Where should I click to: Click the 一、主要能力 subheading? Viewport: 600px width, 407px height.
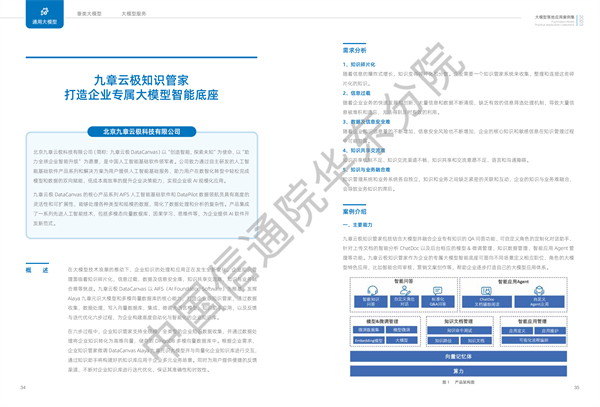357,225
